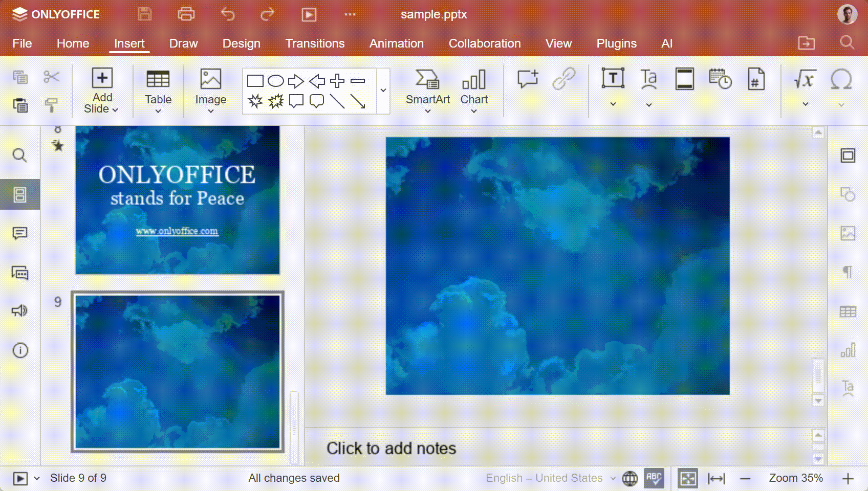Open the slideshow options arrow in status bar
Image resolution: width=868 pixels, height=491 pixels.
tap(37, 479)
